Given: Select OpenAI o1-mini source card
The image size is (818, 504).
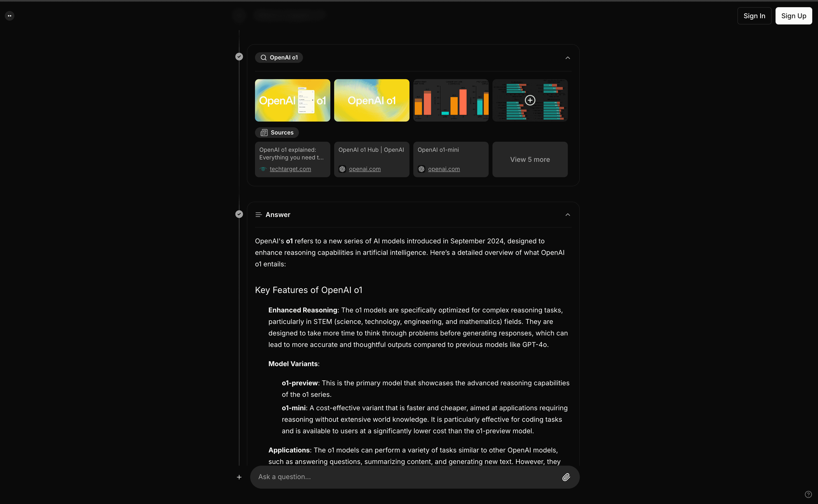Looking at the screenshot, I should (450, 159).
